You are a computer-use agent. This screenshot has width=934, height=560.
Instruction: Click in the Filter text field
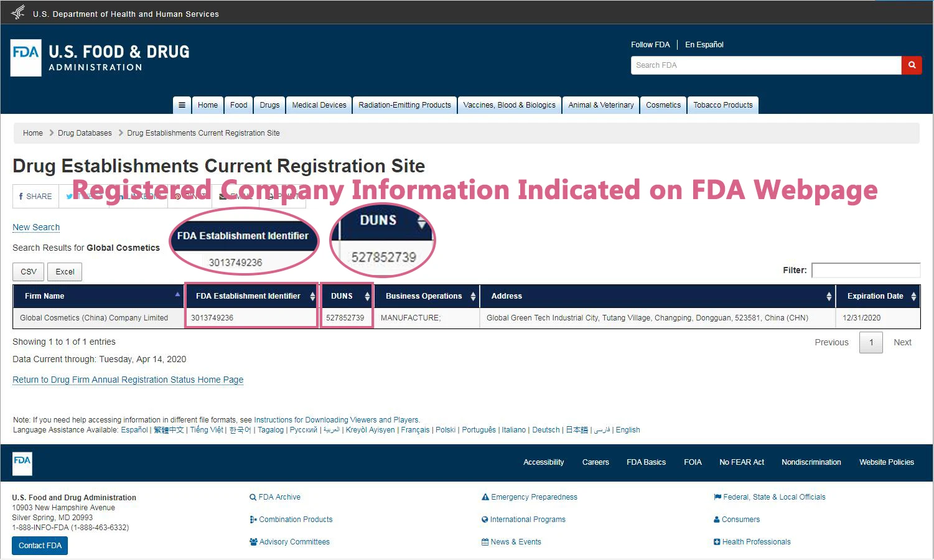[865, 270]
